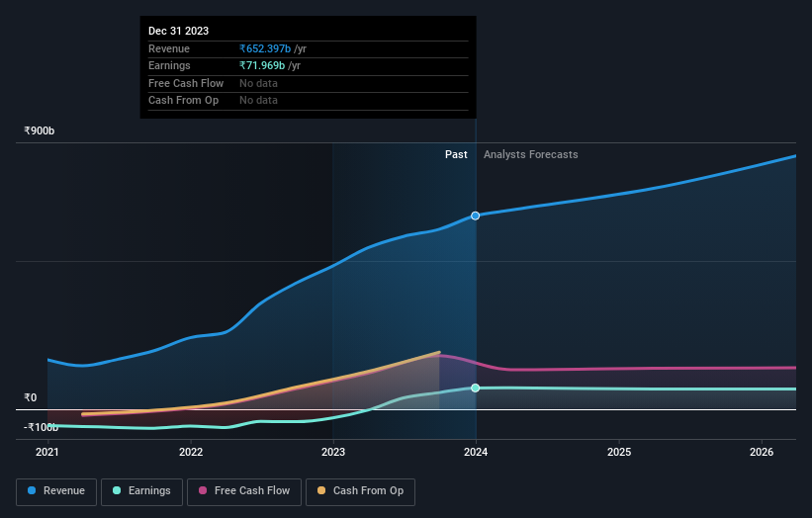
Task: Click the 2022 x-axis label
Action: 191,452
